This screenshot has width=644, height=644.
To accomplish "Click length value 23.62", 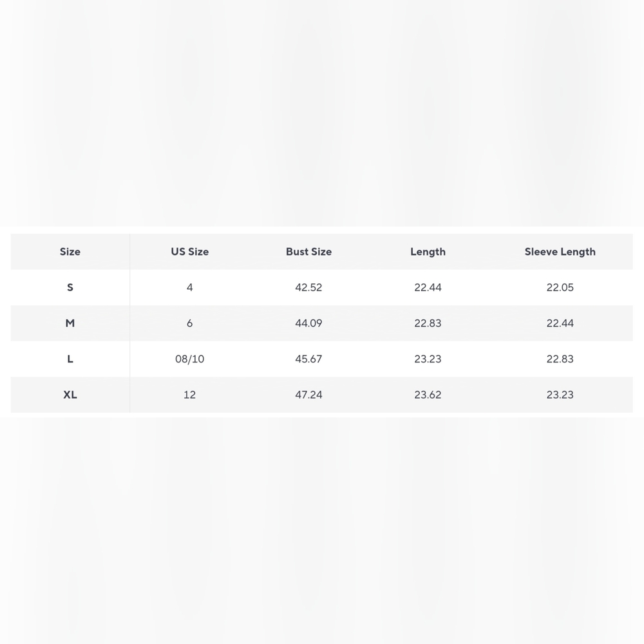I will (x=428, y=395).
